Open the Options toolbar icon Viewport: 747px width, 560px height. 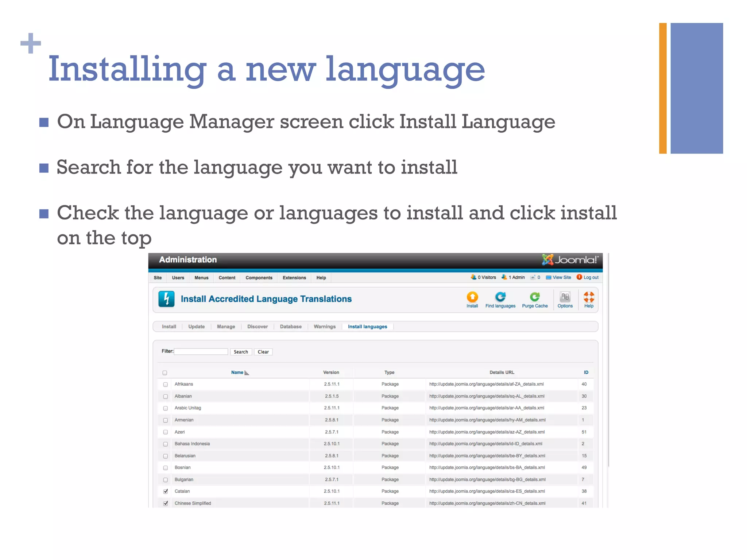coord(565,297)
